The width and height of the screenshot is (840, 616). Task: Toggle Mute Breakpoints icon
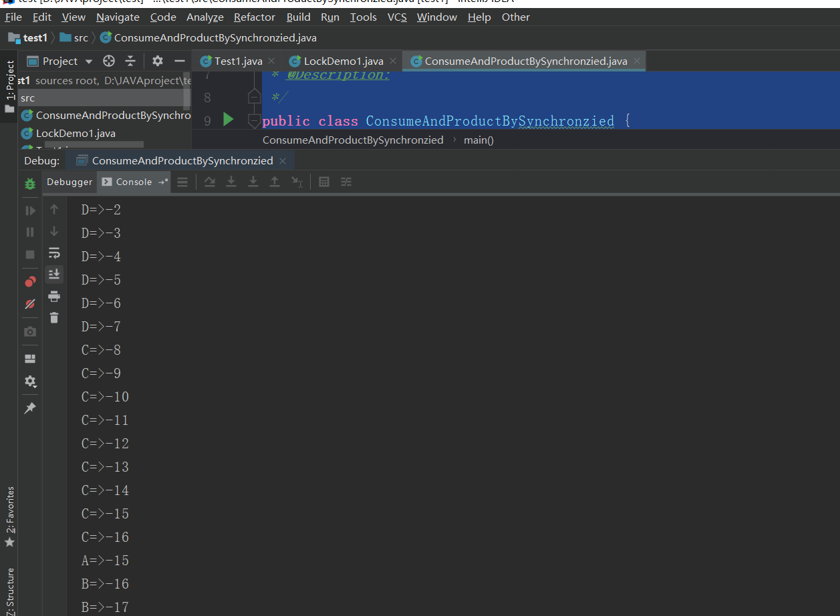pos(30,304)
